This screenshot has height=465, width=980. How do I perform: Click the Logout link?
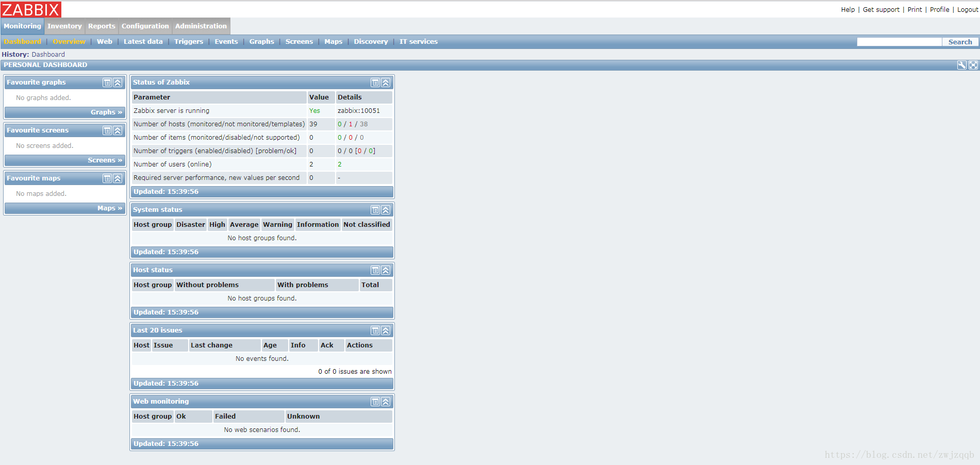click(x=967, y=9)
